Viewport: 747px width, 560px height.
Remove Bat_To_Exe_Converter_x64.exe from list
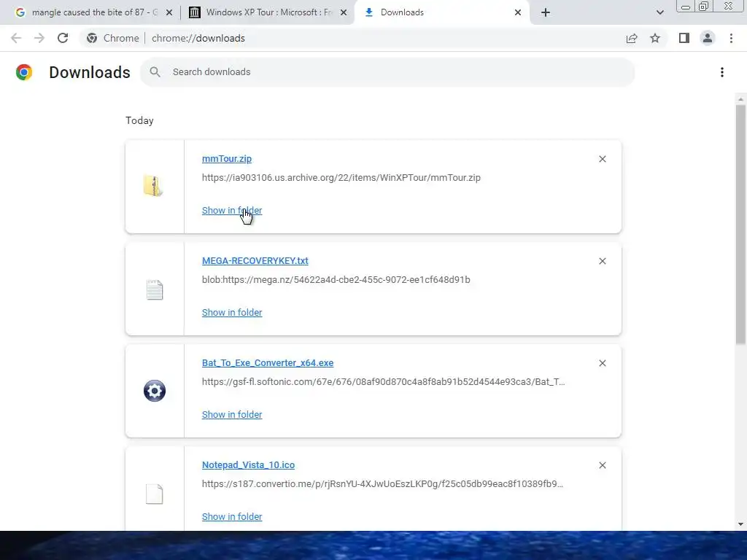[602, 363]
